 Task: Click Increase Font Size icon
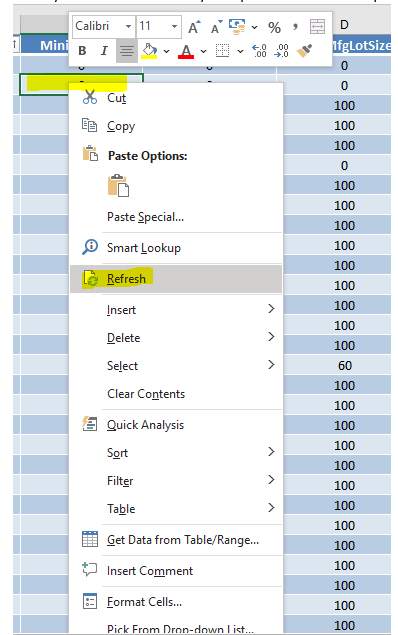pos(194,27)
